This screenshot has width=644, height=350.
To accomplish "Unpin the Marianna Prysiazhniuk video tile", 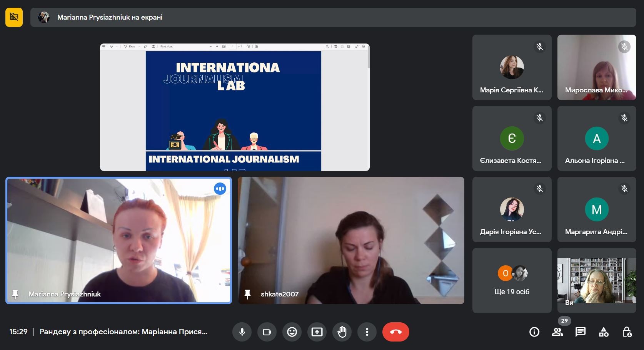I will (15, 294).
